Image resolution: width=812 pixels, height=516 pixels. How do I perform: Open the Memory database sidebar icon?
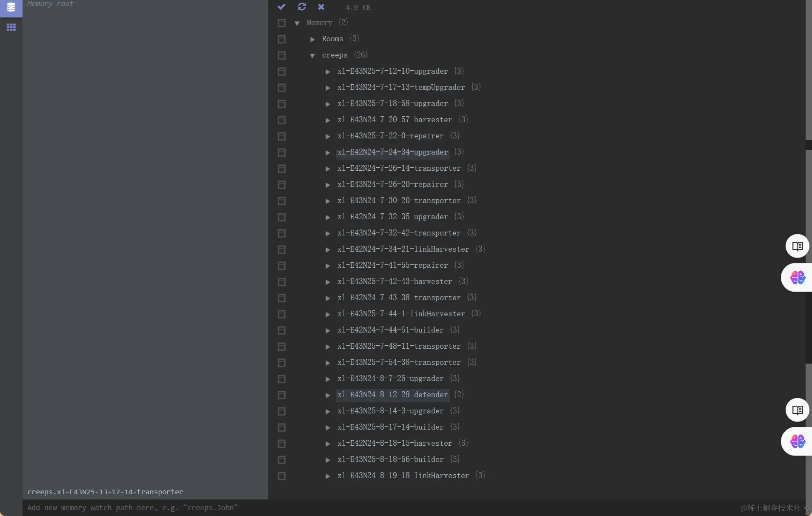11,7
